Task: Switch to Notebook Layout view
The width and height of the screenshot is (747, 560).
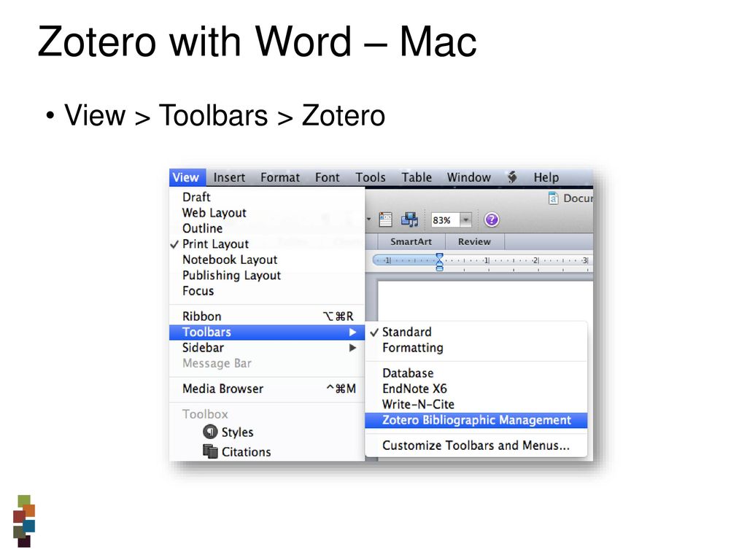Action: (x=267, y=260)
